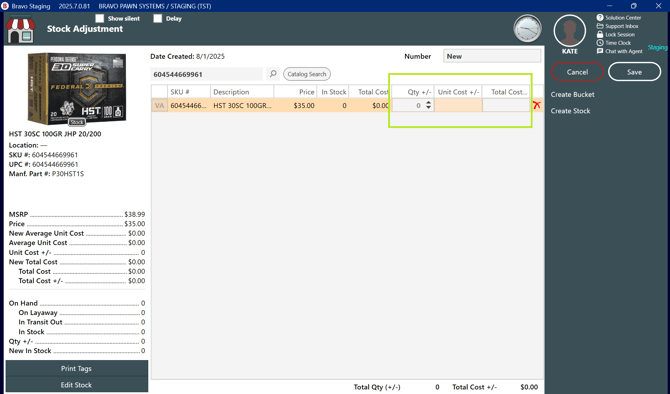Click the VA cell in item row

[x=159, y=106]
